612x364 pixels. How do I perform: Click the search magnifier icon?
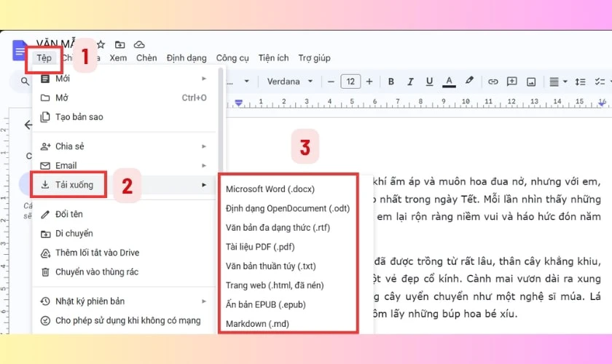click(x=25, y=81)
